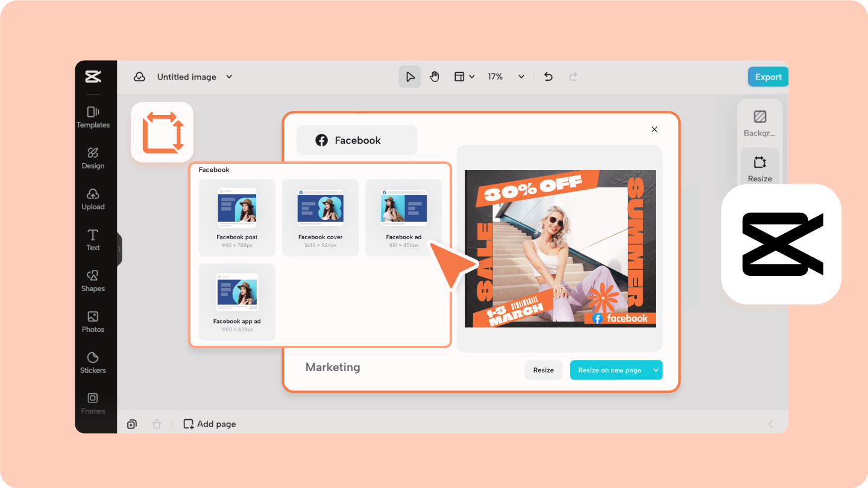868x488 pixels.
Task: Select the hand pan tool
Action: pos(435,77)
